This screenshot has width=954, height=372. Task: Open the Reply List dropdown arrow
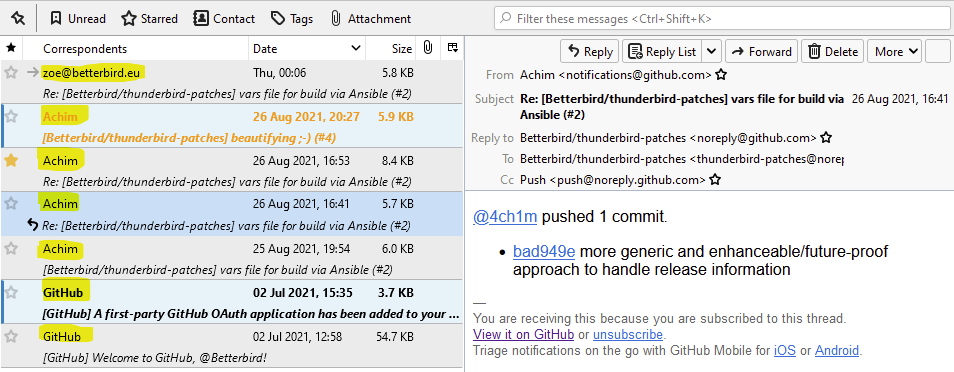click(712, 52)
